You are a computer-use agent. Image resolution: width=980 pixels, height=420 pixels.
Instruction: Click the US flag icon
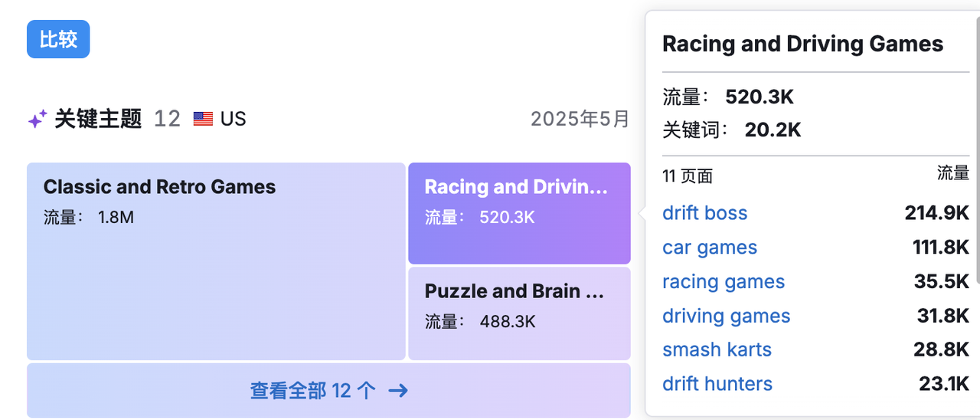point(203,119)
